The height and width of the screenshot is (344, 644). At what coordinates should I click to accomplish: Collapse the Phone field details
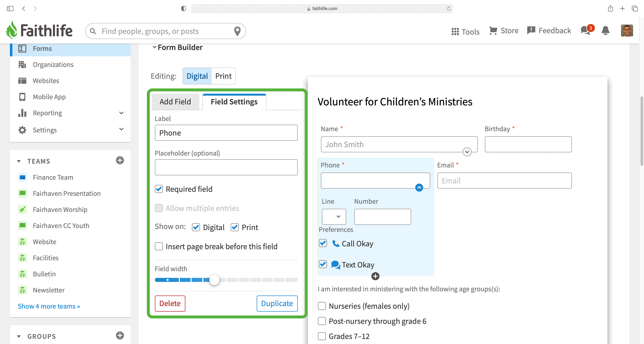tap(419, 187)
